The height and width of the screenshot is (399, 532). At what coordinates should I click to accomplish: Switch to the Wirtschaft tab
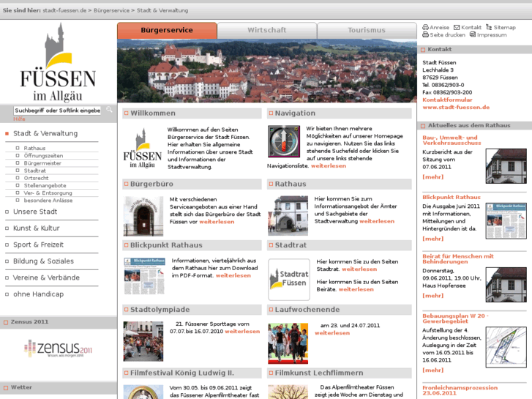[x=267, y=31]
